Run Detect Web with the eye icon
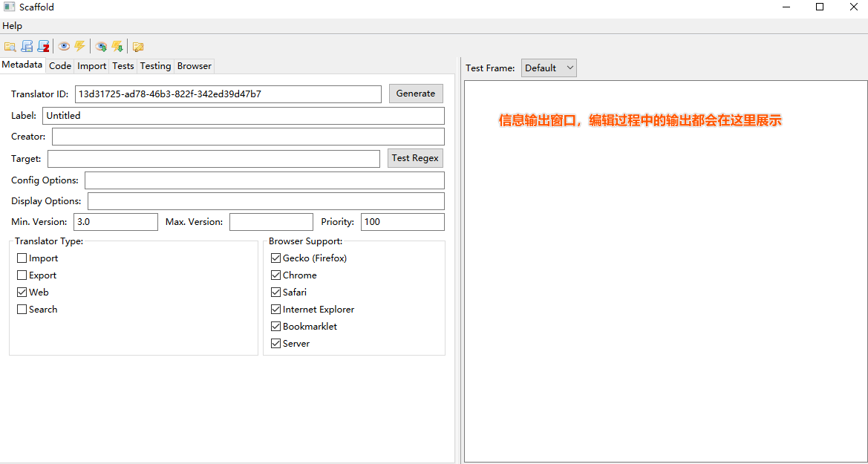 point(64,46)
